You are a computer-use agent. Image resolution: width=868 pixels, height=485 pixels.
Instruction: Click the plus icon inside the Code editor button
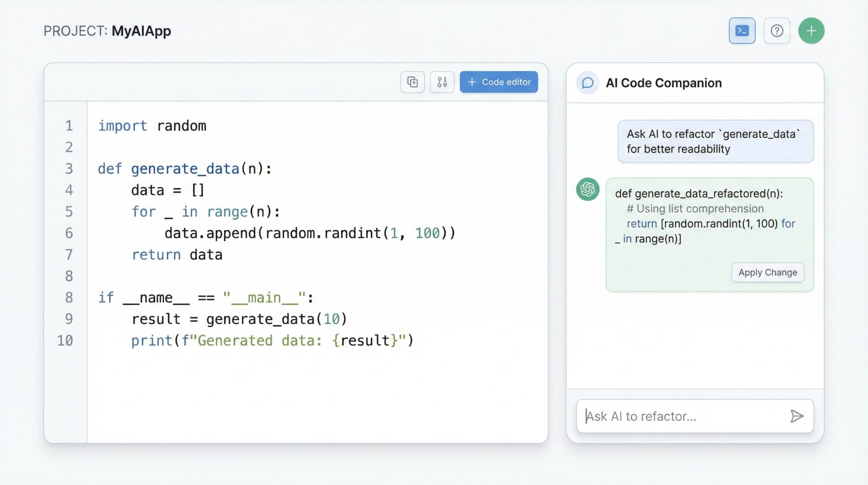pos(472,82)
